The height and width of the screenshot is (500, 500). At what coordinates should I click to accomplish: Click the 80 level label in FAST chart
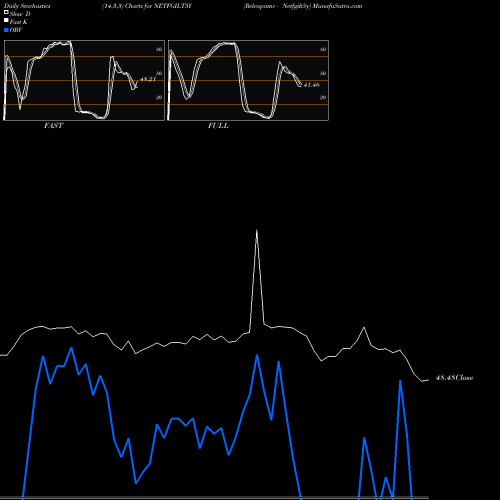(x=159, y=49)
